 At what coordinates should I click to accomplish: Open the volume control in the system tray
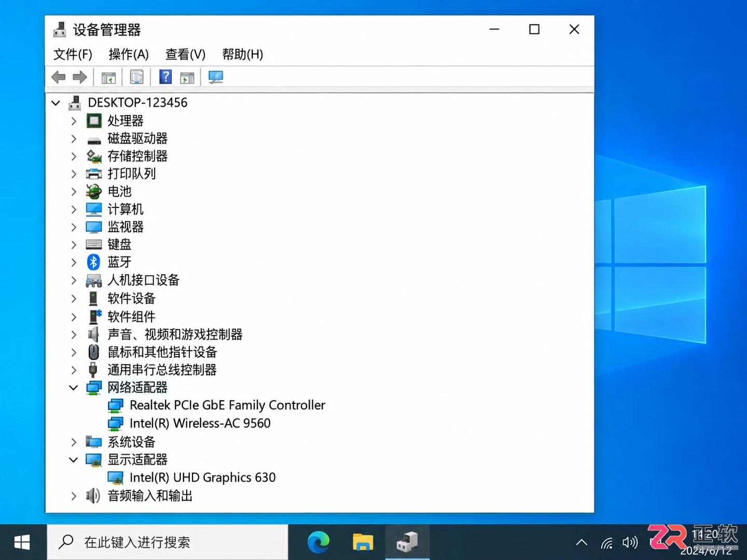click(x=630, y=543)
